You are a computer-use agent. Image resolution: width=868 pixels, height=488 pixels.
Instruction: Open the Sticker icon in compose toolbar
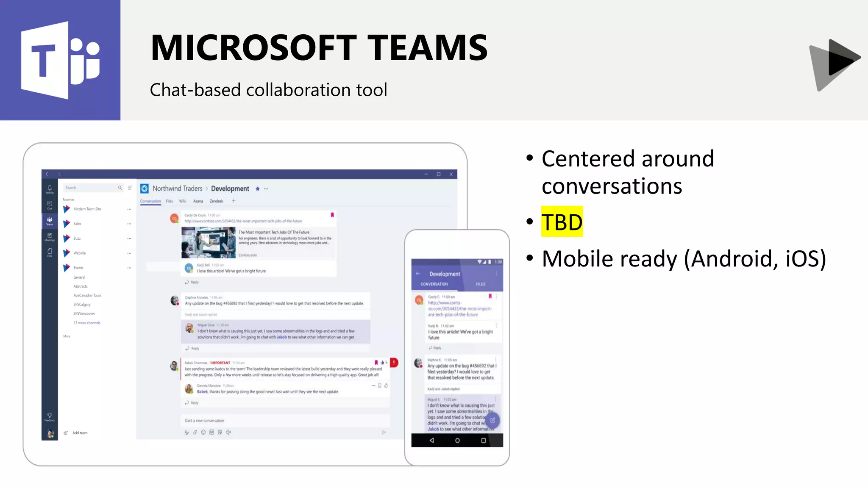(x=220, y=432)
